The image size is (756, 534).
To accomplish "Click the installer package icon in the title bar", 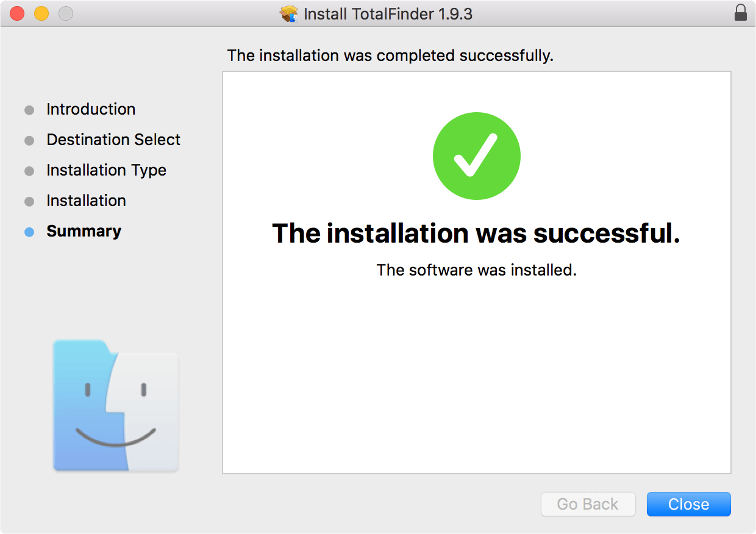I will (x=289, y=14).
